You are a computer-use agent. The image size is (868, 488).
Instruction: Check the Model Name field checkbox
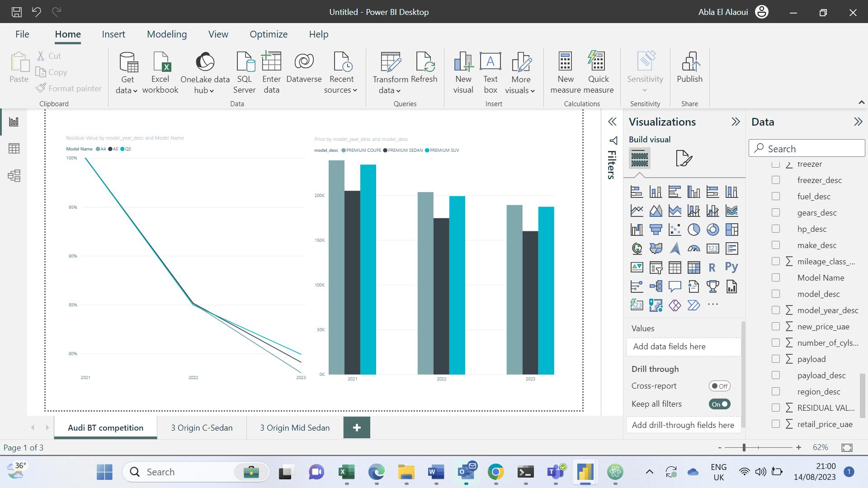pyautogui.click(x=776, y=278)
